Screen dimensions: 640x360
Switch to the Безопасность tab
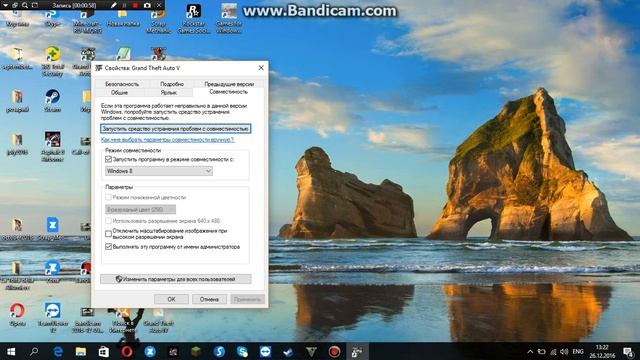[x=122, y=84]
